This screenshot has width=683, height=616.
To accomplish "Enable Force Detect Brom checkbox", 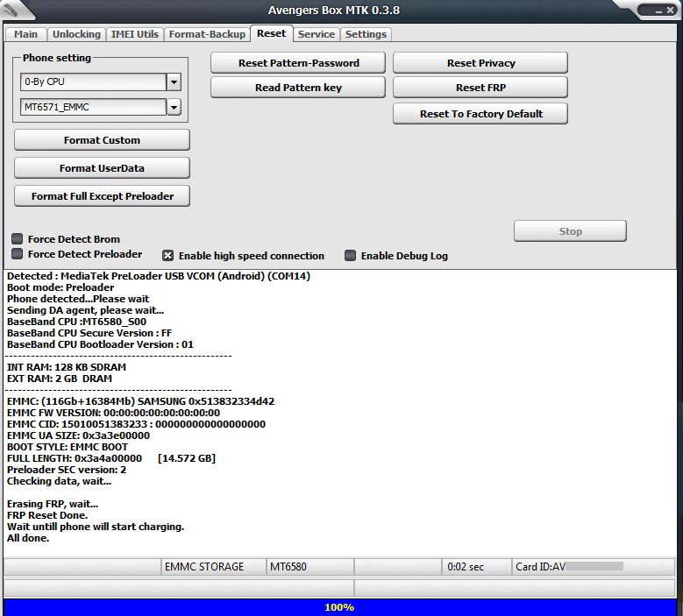I will point(17,238).
